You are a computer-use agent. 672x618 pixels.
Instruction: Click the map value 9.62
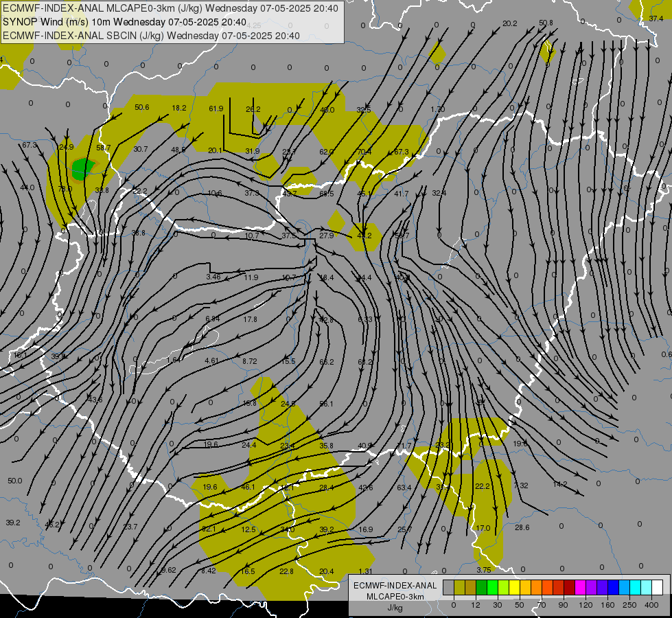(x=168, y=570)
